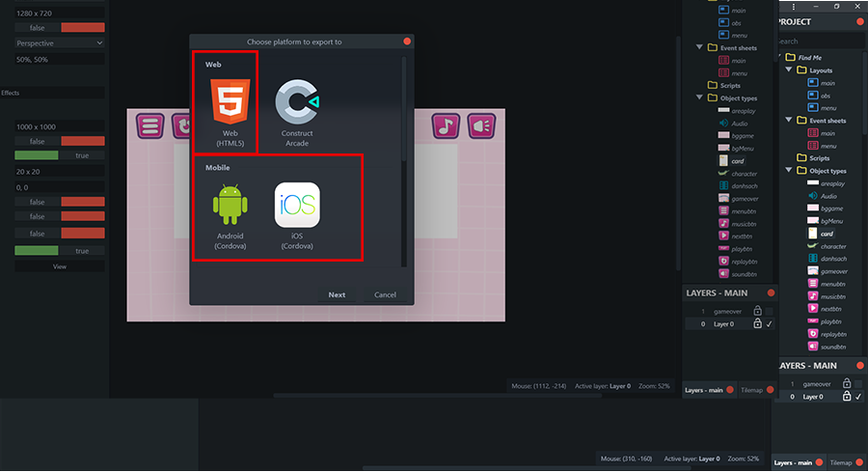Image resolution: width=868 pixels, height=472 pixels.
Task: Collapse Layouts folder in front Project panel
Action: tap(789, 70)
